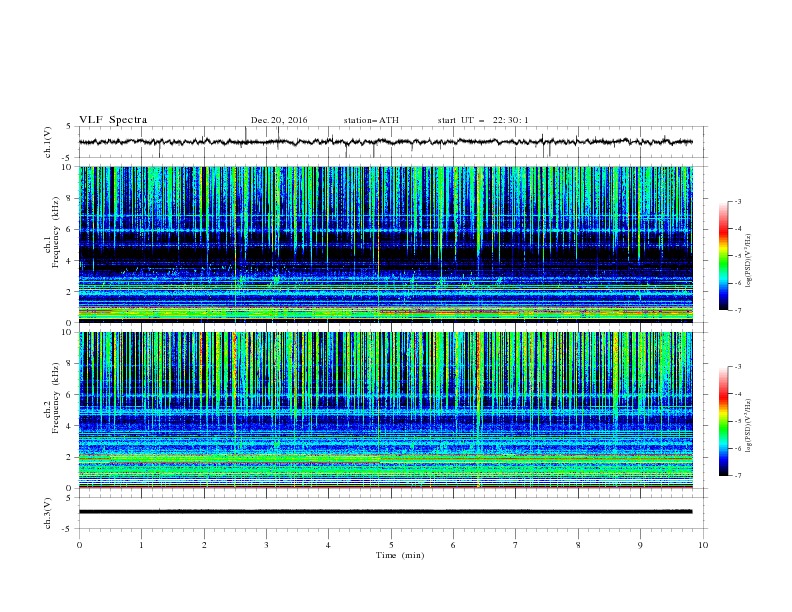Click the date 'Dec. 20, 2016'
The height and width of the screenshot is (612, 792).
pyautogui.click(x=279, y=120)
